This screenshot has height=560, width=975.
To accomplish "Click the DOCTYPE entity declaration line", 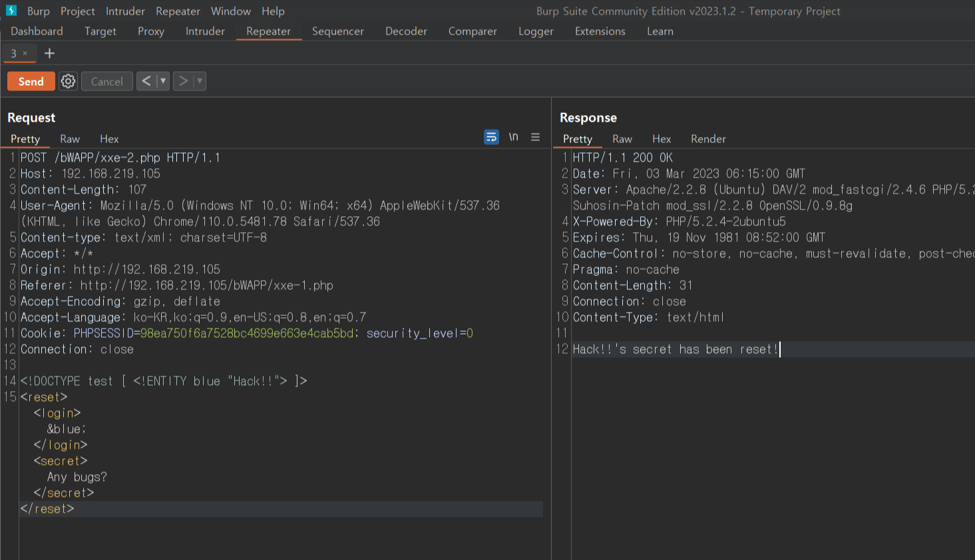I will coord(164,381).
